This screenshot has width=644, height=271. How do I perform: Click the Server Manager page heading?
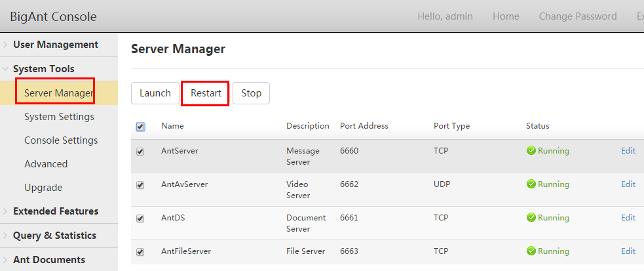click(x=178, y=49)
